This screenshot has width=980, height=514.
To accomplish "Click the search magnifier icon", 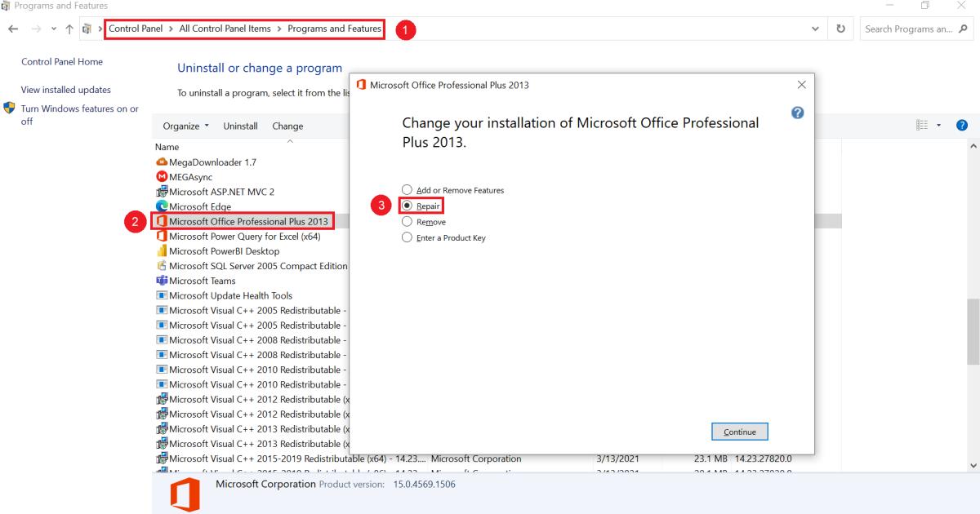I will (965, 29).
